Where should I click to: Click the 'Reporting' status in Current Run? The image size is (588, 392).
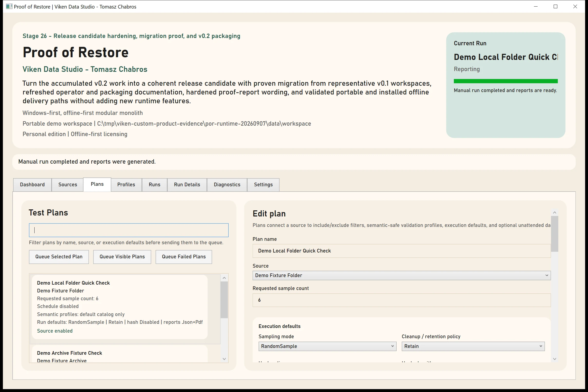467,69
